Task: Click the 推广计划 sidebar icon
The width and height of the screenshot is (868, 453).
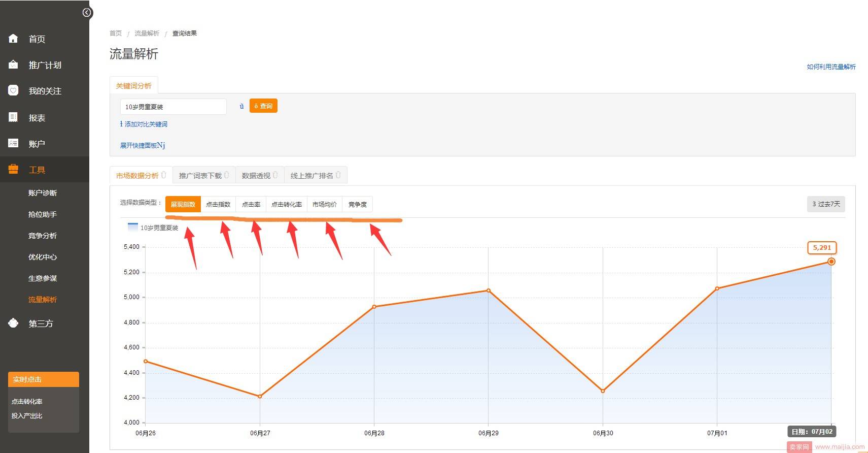Action: [13, 64]
